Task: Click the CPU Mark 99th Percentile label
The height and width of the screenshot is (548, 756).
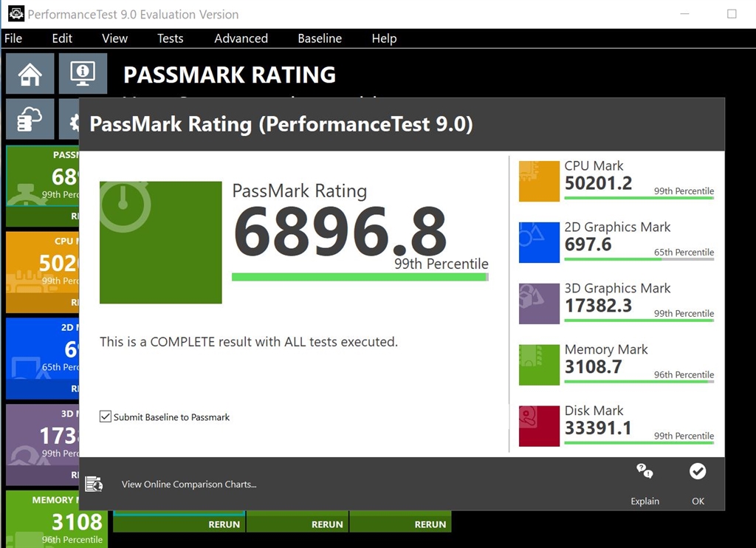Action: click(684, 191)
